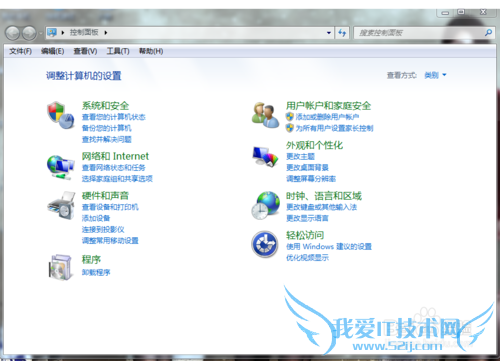Open the 文件(F) menu

point(20,51)
